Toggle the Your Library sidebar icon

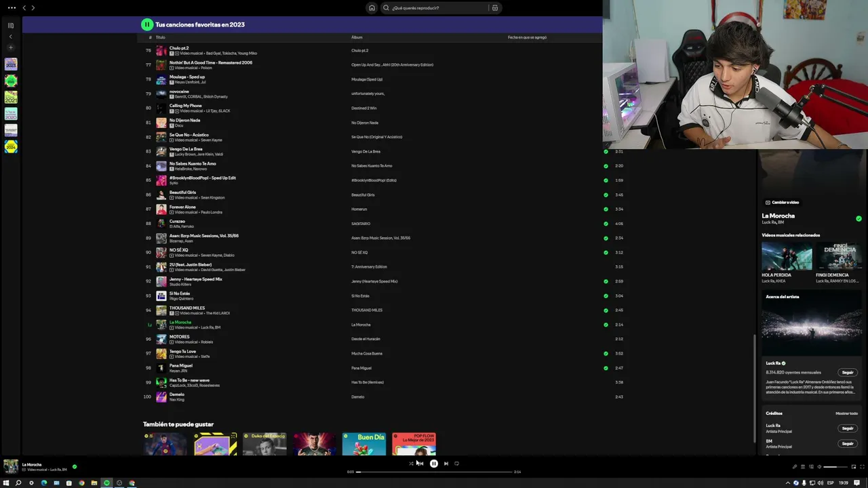click(x=11, y=25)
